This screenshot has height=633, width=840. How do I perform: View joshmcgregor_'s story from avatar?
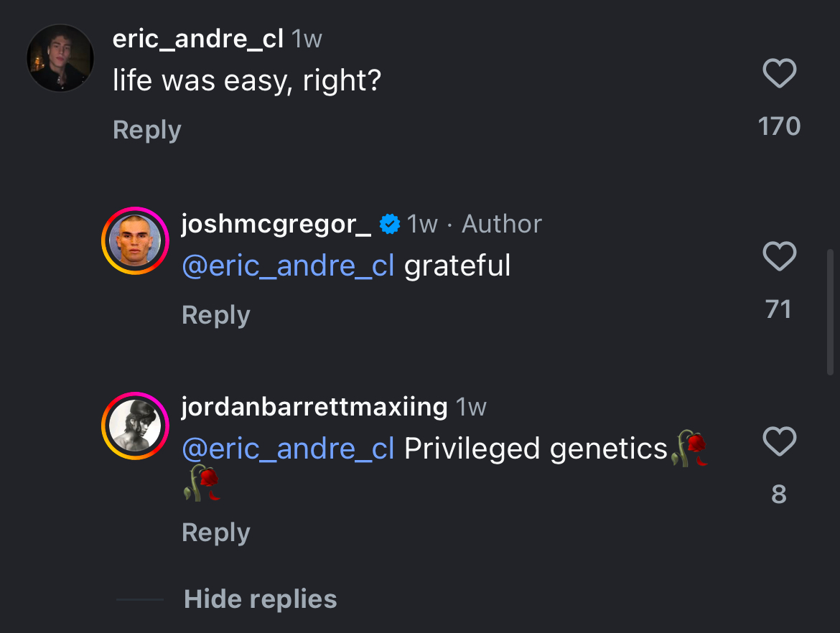[x=135, y=241]
